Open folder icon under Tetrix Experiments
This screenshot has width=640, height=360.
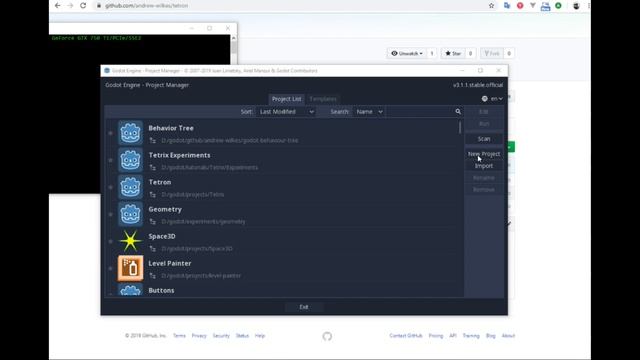[x=153, y=167]
